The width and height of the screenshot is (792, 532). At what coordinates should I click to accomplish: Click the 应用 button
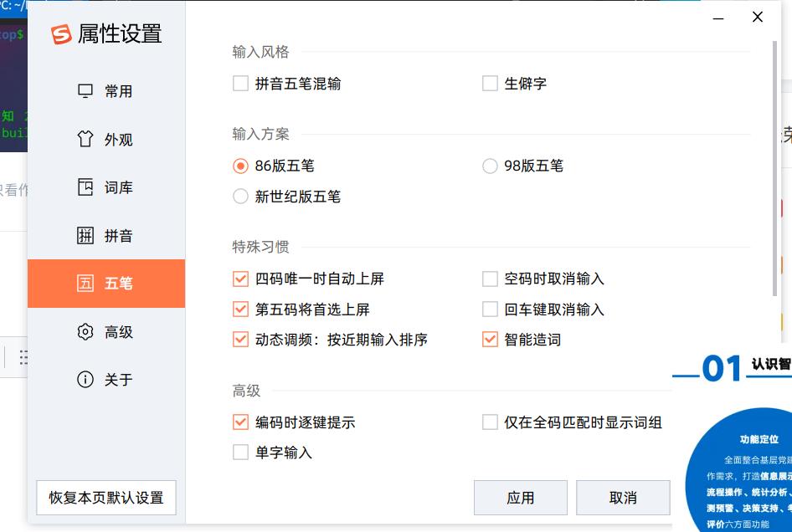(521, 497)
